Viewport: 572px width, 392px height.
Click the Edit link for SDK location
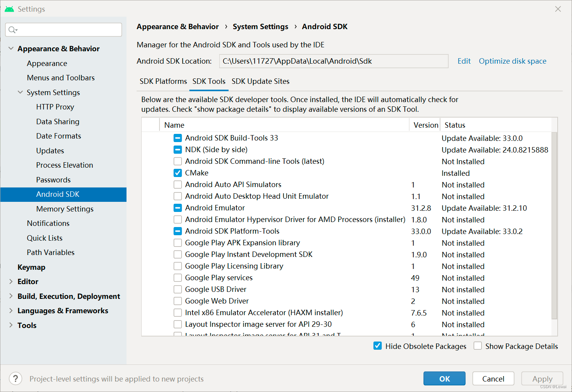[464, 61]
